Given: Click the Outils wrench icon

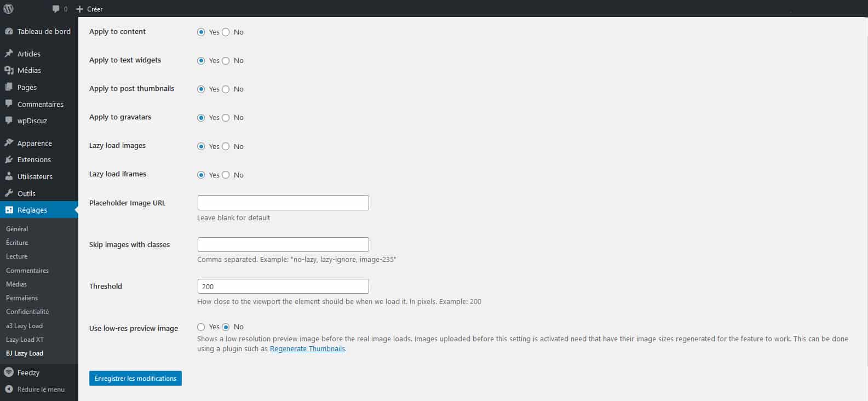Looking at the screenshot, I should 9,193.
